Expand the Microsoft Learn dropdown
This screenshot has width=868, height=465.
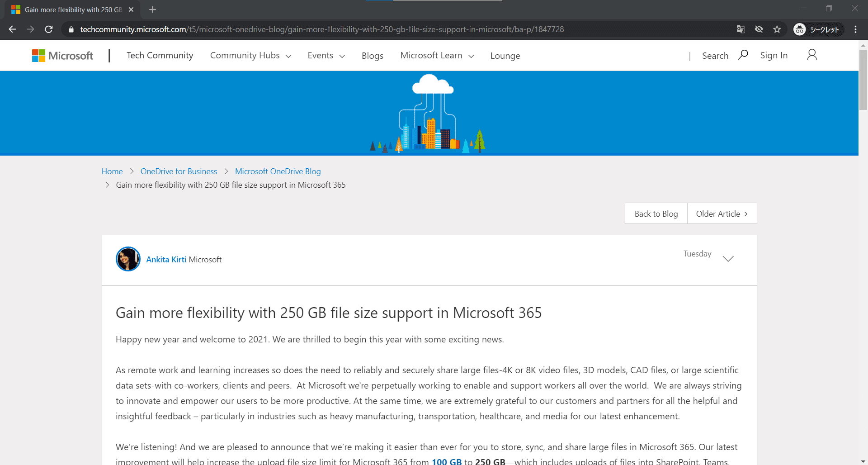(437, 56)
